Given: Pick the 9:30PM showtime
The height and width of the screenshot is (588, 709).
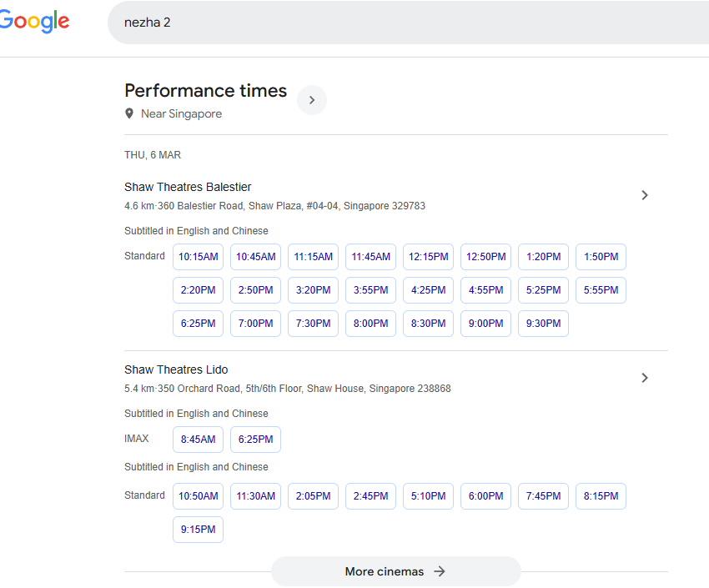Looking at the screenshot, I should [x=543, y=324].
